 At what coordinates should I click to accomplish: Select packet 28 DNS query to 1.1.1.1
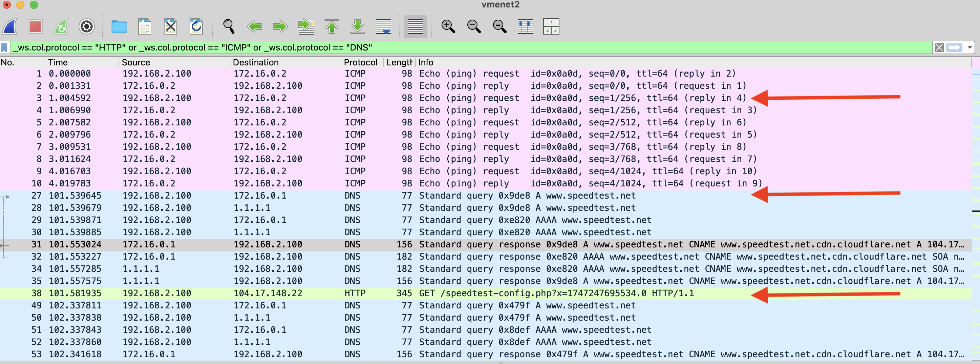[x=486, y=207]
